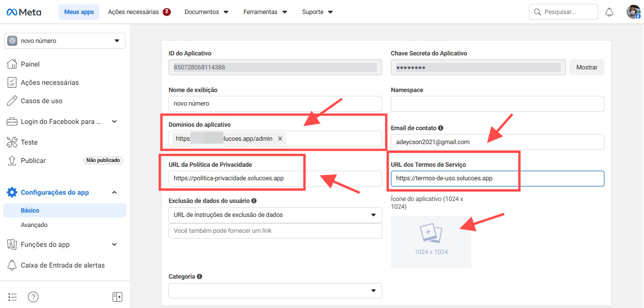Select Básico settings item
Viewport: 644px width, 308px height.
pyautogui.click(x=65, y=211)
